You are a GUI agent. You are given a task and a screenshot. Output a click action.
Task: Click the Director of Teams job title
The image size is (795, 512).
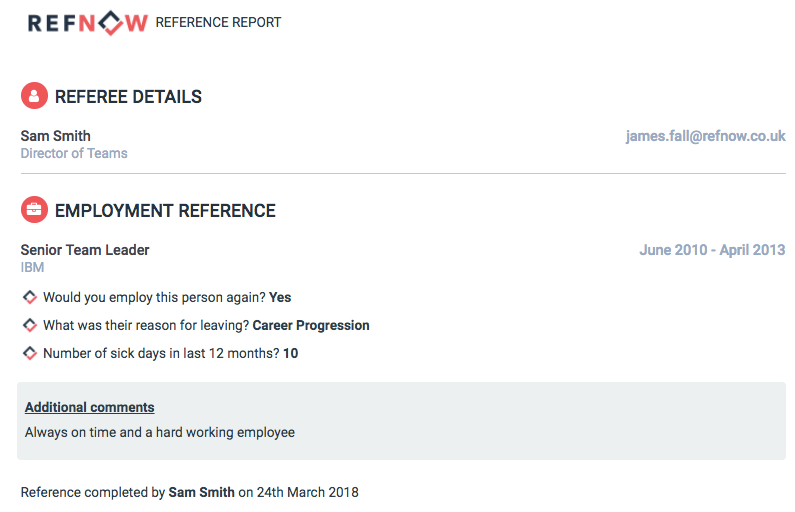(74, 153)
